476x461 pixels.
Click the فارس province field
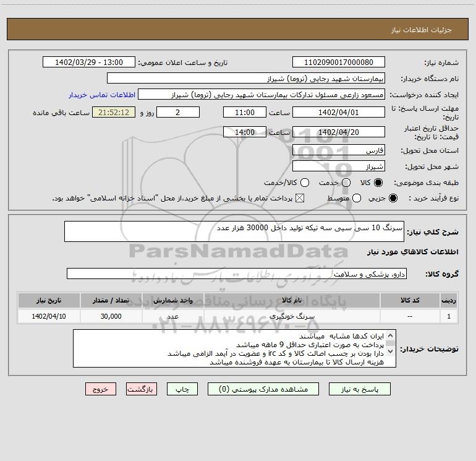(339, 150)
